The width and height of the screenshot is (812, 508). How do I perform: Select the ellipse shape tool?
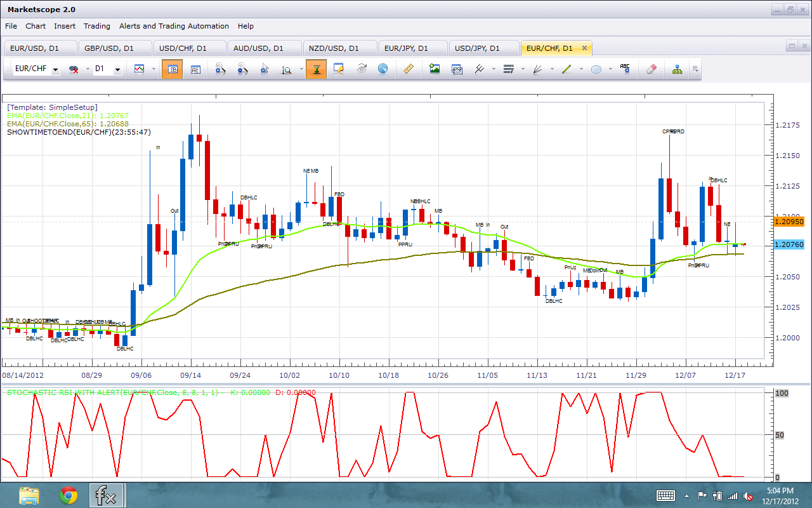click(596, 69)
